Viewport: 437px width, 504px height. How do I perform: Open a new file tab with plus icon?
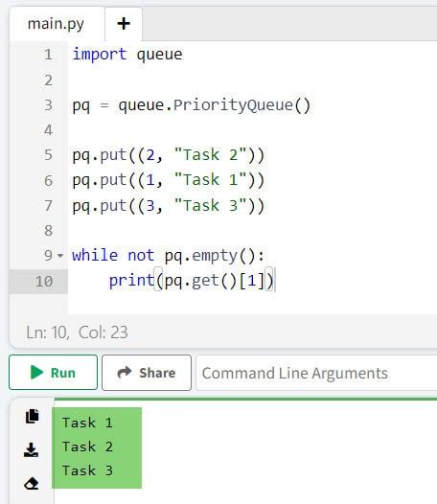(124, 24)
